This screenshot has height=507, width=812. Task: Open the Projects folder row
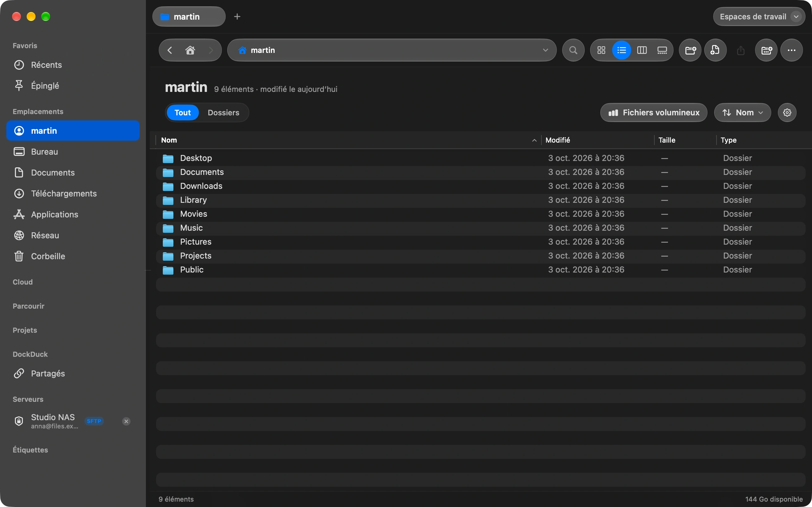(481, 256)
